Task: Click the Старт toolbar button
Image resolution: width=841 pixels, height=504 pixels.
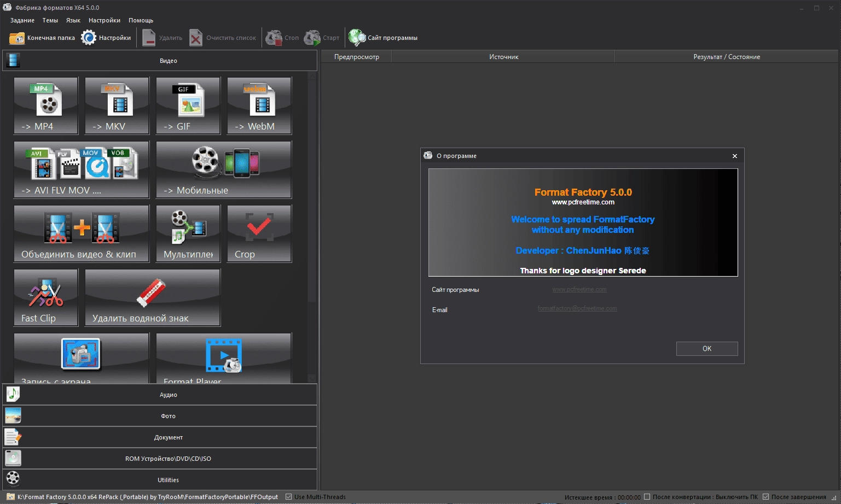Action: point(322,38)
